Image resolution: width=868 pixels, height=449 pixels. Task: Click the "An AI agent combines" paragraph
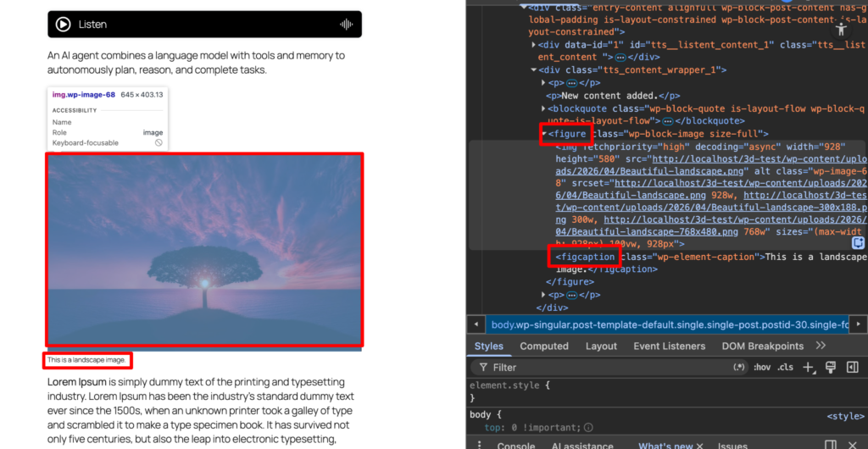[x=197, y=63]
